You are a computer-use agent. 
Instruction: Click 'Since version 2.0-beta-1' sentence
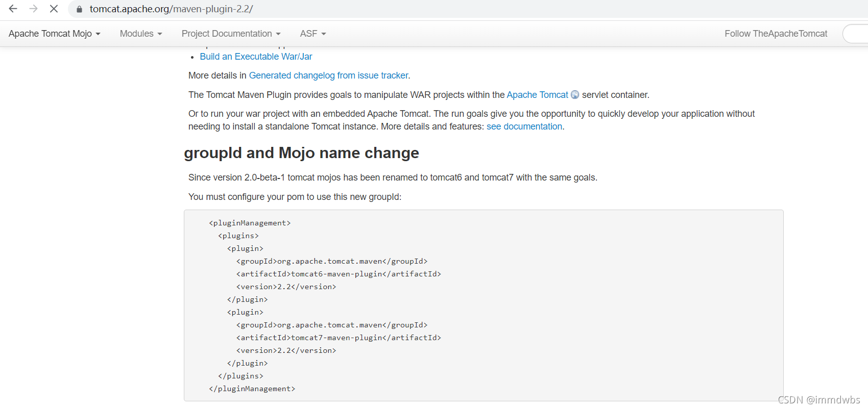pyautogui.click(x=393, y=177)
